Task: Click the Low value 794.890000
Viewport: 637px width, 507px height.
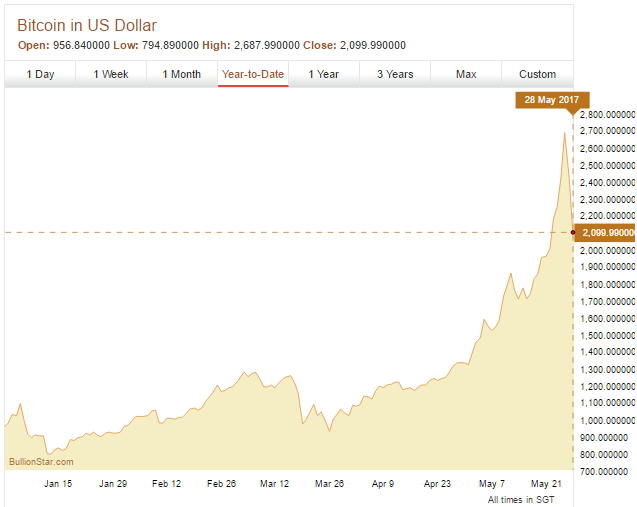Action: coord(170,46)
